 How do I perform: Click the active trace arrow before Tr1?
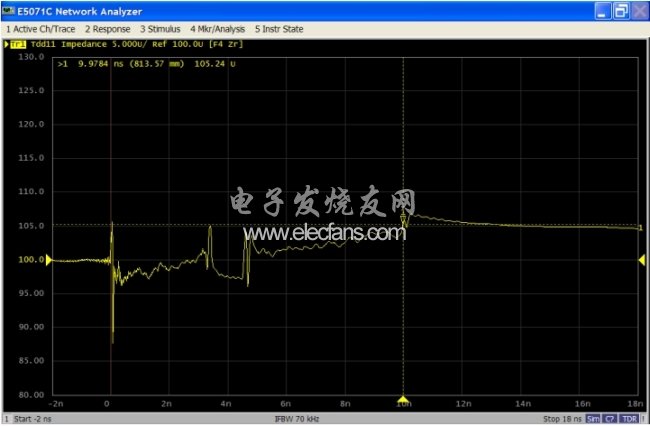[x=7, y=44]
